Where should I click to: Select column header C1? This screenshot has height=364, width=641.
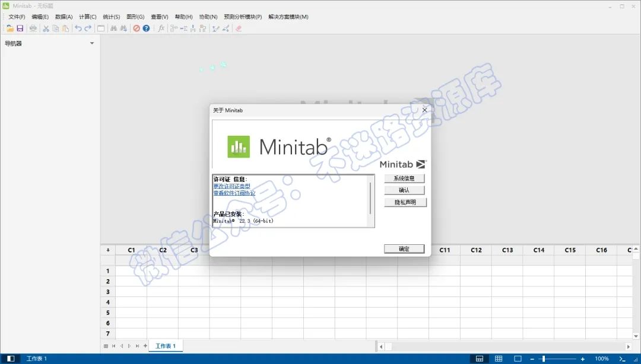point(131,250)
